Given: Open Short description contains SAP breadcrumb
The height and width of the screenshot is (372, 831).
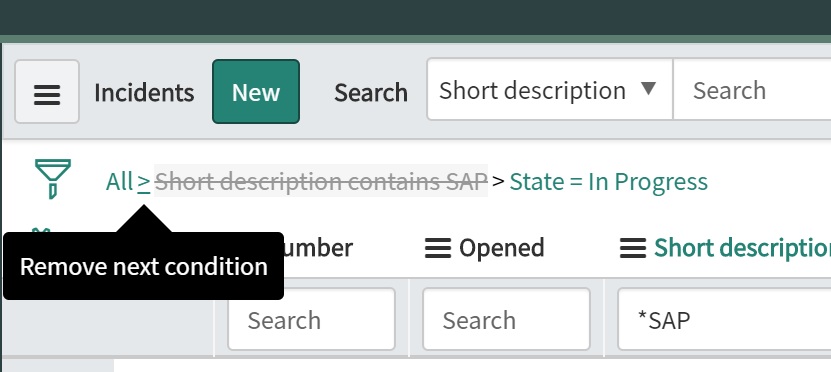Looking at the screenshot, I should point(321,181).
